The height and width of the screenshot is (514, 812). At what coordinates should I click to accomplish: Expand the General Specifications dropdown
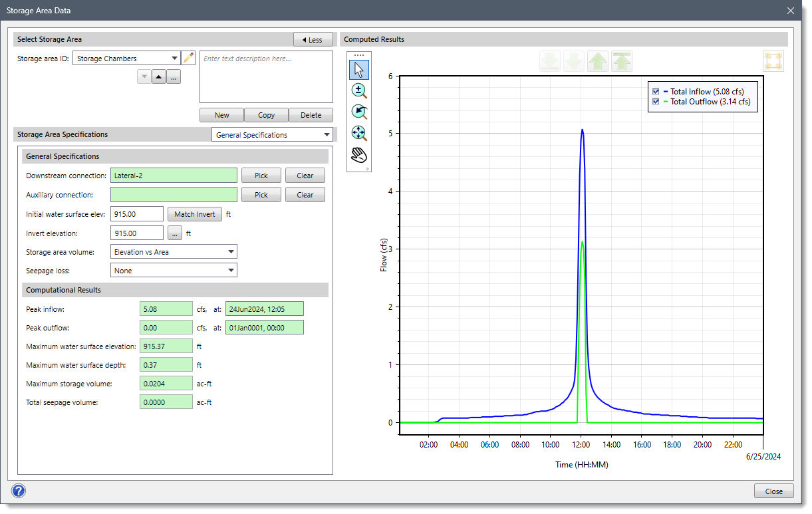[326, 135]
